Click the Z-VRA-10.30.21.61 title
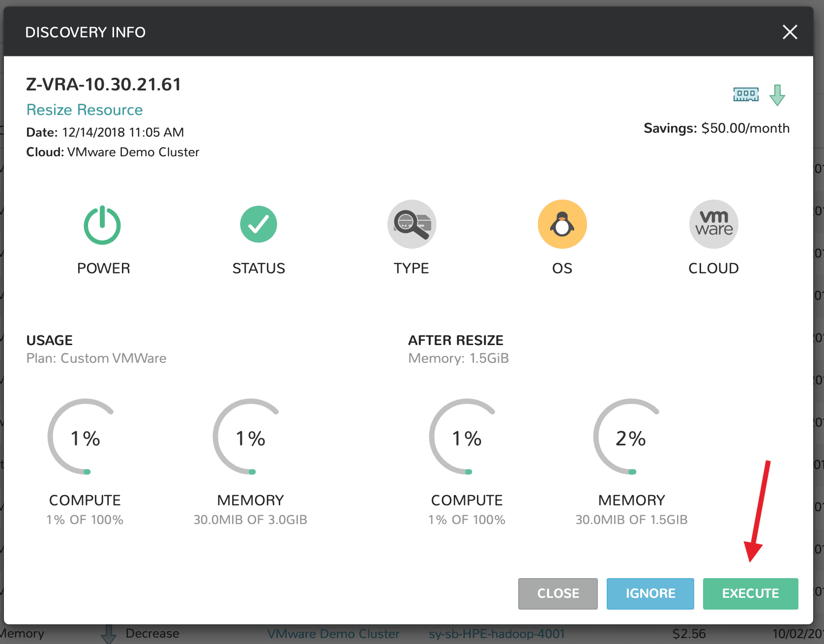This screenshot has height=644, width=824. click(x=104, y=85)
